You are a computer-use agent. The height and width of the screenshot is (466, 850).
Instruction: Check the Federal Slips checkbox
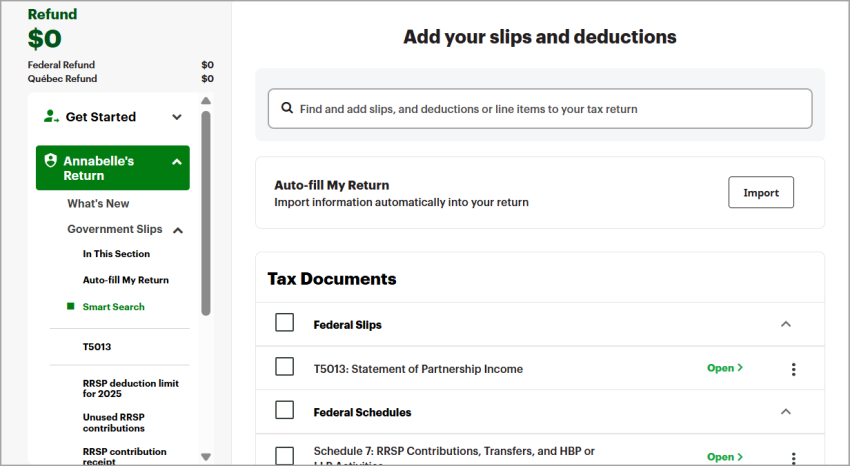285,323
